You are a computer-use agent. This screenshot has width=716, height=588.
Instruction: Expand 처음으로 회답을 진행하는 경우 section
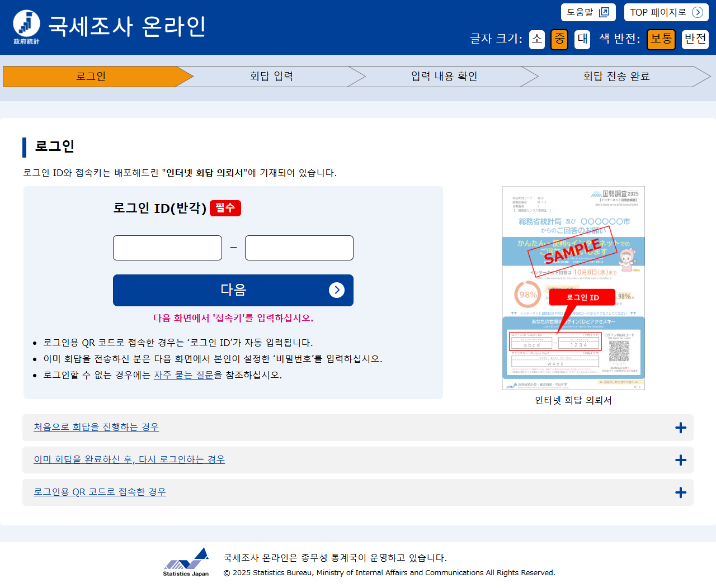[96, 427]
